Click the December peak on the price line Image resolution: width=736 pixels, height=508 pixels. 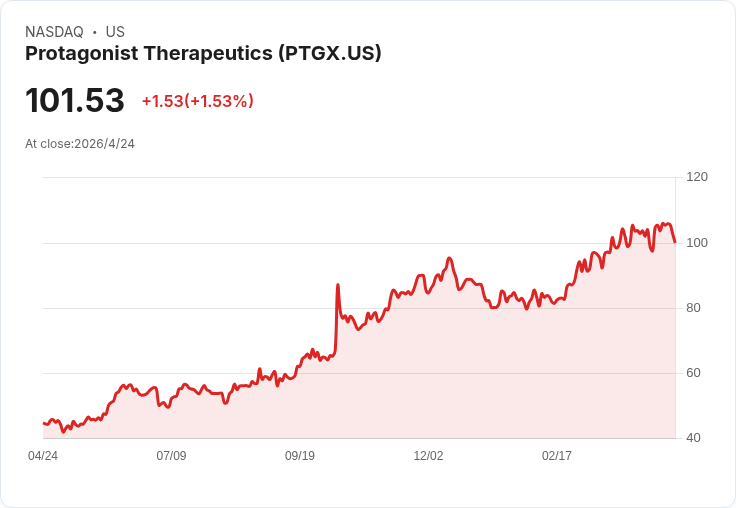point(449,258)
